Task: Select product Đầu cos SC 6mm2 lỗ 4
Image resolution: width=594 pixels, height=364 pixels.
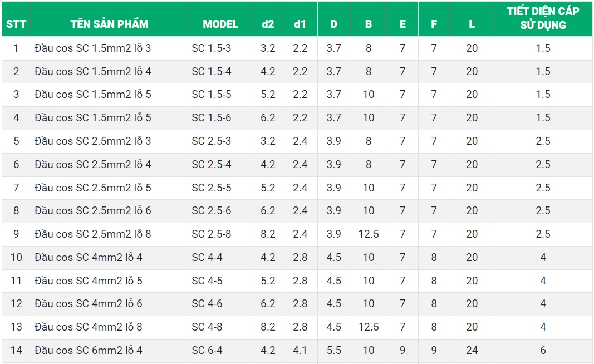Action: pyautogui.click(x=88, y=351)
